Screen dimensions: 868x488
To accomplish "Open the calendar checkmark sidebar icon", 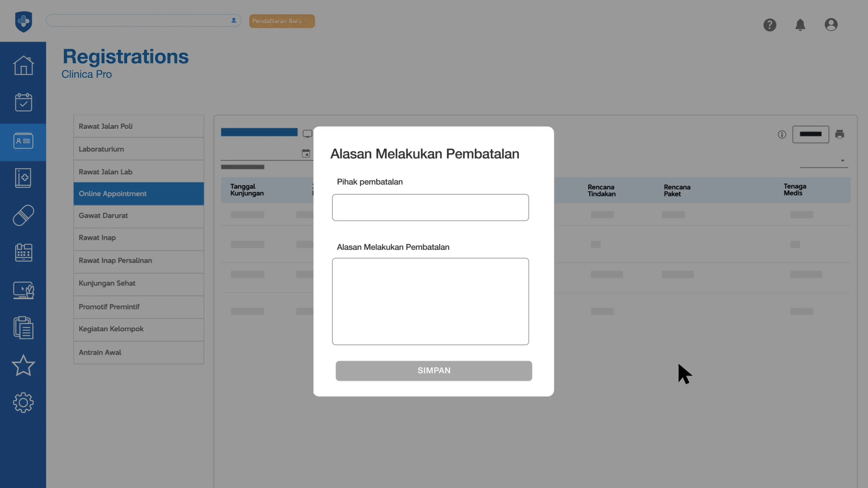I will click(x=24, y=103).
